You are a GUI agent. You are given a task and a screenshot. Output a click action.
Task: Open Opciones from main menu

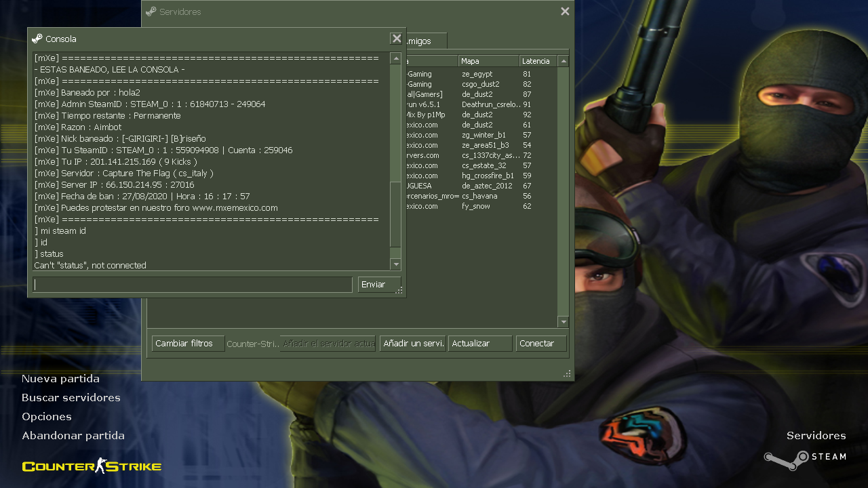[47, 417]
